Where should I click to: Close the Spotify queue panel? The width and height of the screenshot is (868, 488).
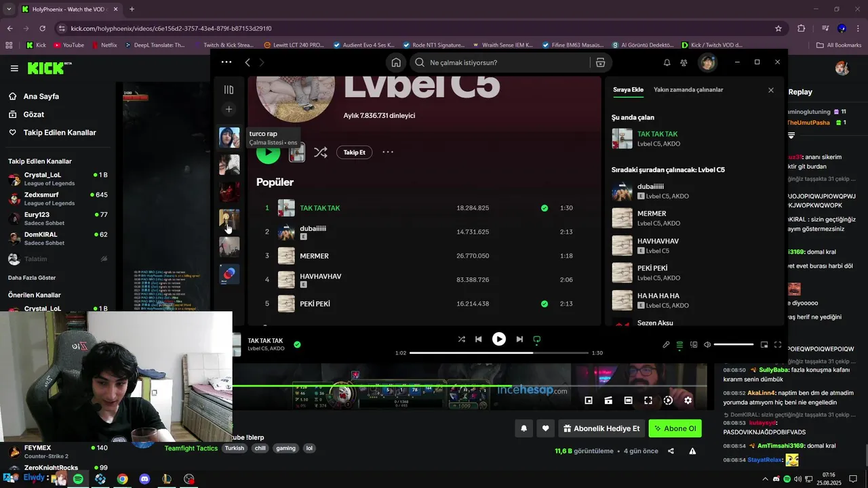pos(770,90)
